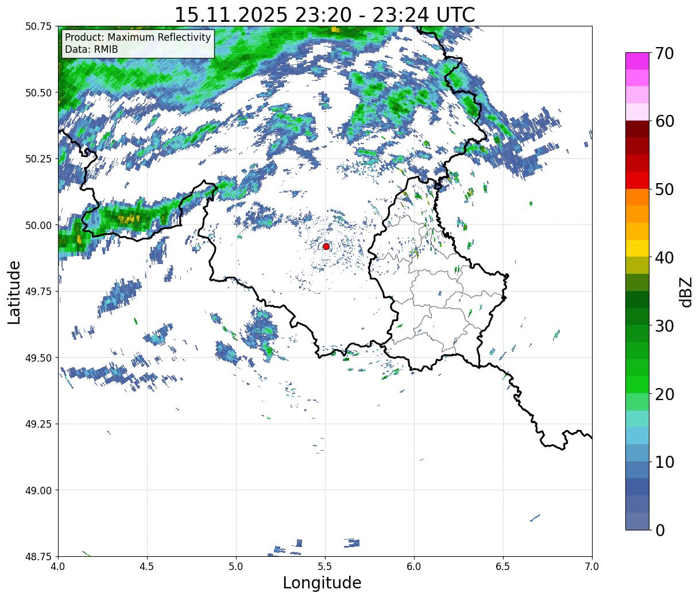Screen dimensions: 700x597
Task: Click longitude tick label 5.0
Action: (x=236, y=566)
